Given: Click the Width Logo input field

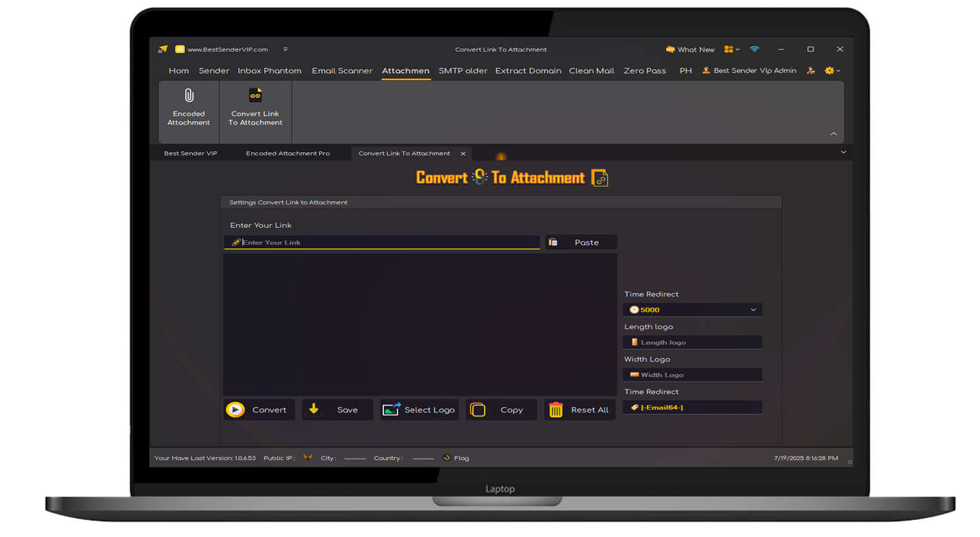Looking at the screenshot, I should click(x=692, y=375).
